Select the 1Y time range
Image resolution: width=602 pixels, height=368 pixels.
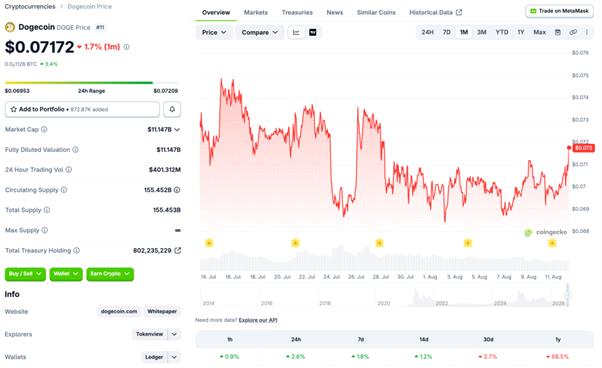coord(521,33)
